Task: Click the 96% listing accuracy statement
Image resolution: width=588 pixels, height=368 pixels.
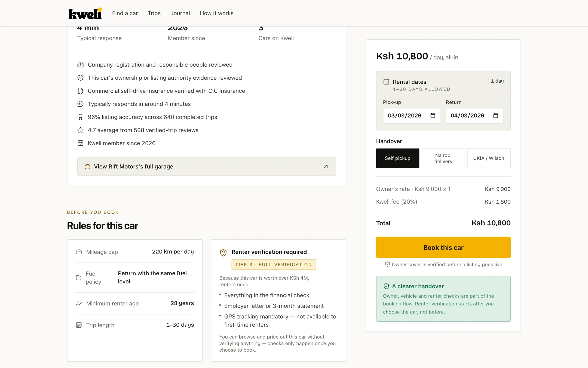Action: tap(152, 117)
